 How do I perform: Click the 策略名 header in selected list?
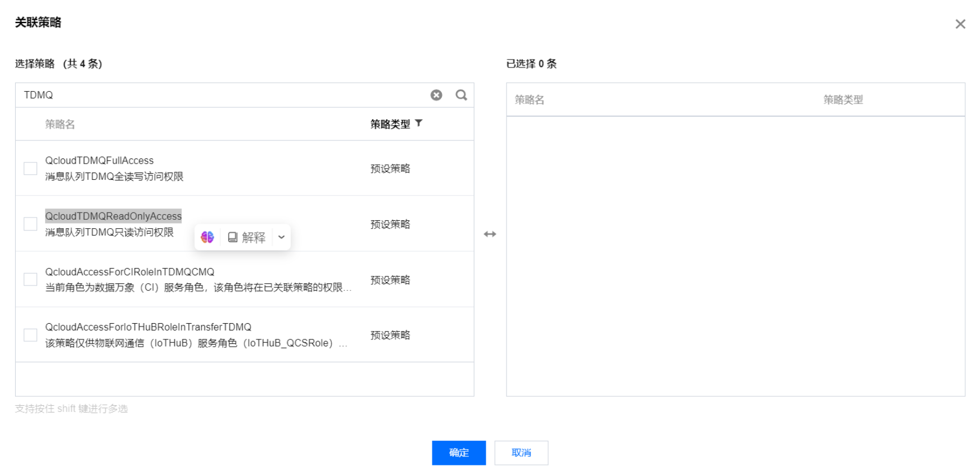pyautogui.click(x=530, y=99)
